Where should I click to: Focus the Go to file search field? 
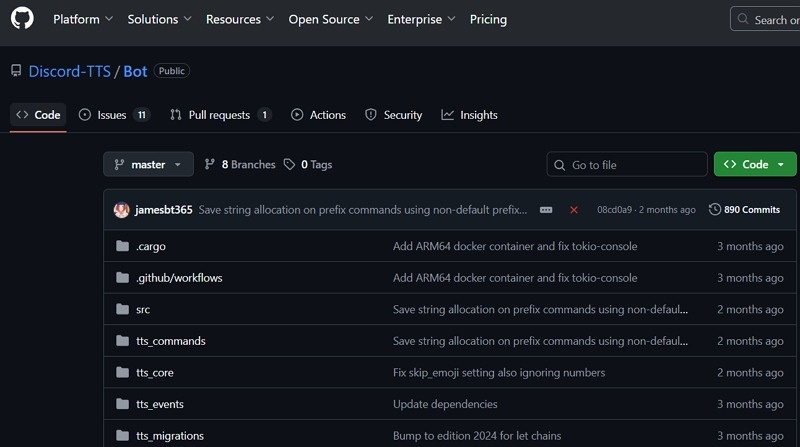[627, 164]
